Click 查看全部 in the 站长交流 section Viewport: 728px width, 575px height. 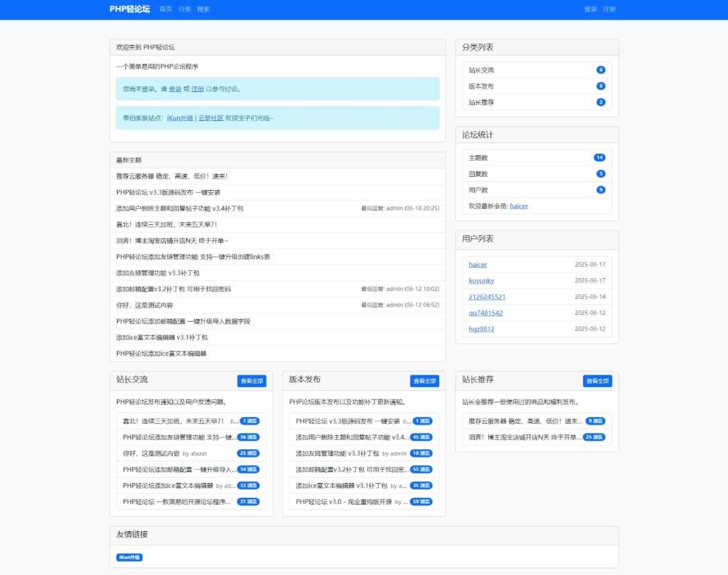tap(251, 380)
